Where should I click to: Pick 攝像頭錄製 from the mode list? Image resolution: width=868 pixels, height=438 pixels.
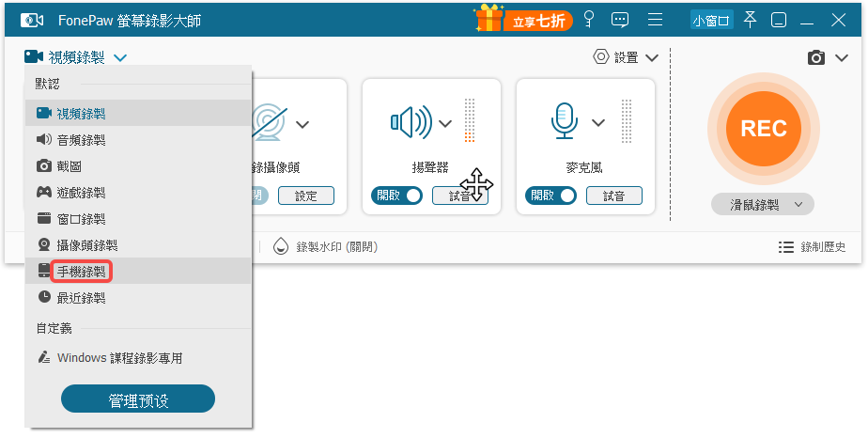click(138, 244)
